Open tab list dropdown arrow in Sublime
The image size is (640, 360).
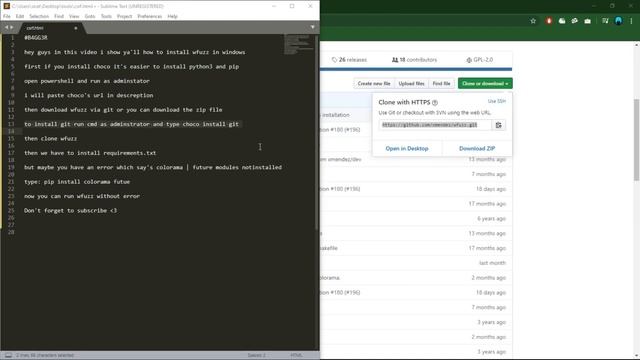point(313,27)
